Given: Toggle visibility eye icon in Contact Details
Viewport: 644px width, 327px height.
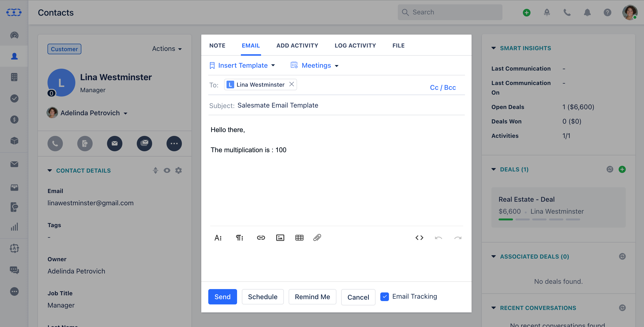Looking at the screenshot, I should click(x=167, y=170).
